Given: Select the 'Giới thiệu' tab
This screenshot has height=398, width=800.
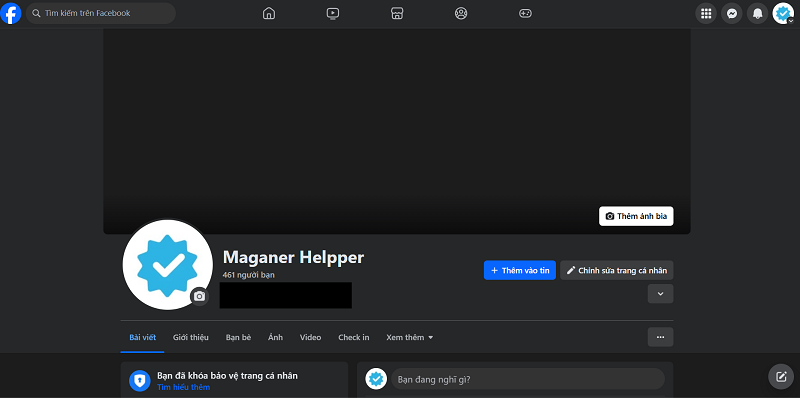Looking at the screenshot, I should click(x=191, y=337).
